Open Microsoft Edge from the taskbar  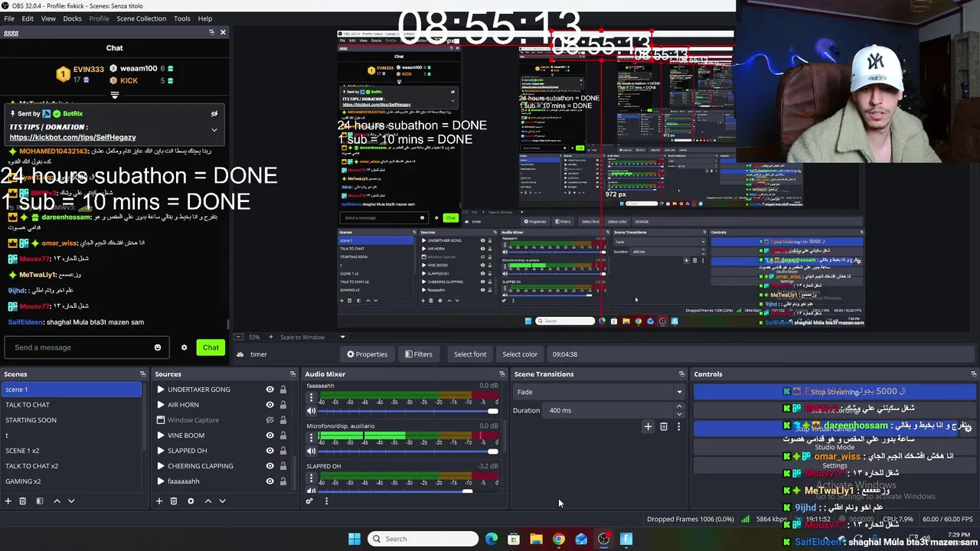tap(492, 539)
